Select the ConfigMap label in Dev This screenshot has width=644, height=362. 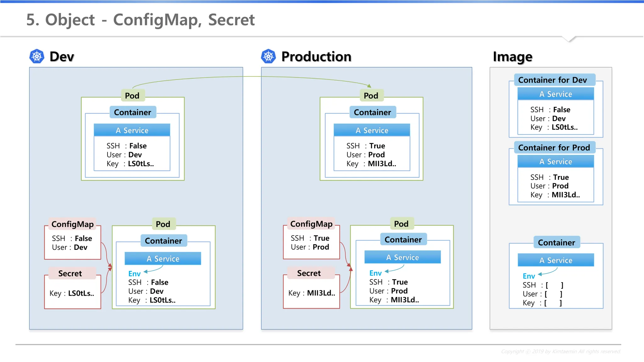(x=72, y=224)
